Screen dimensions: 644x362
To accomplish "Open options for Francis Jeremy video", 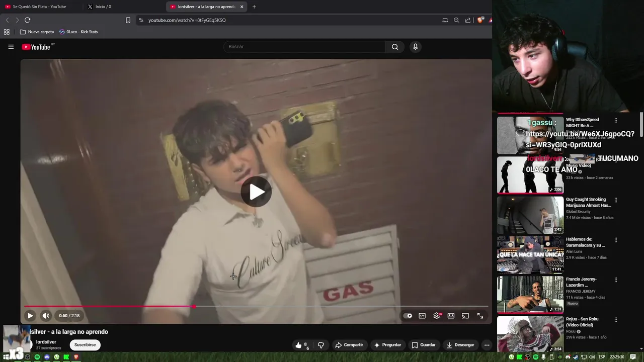I will pos(616,280).
